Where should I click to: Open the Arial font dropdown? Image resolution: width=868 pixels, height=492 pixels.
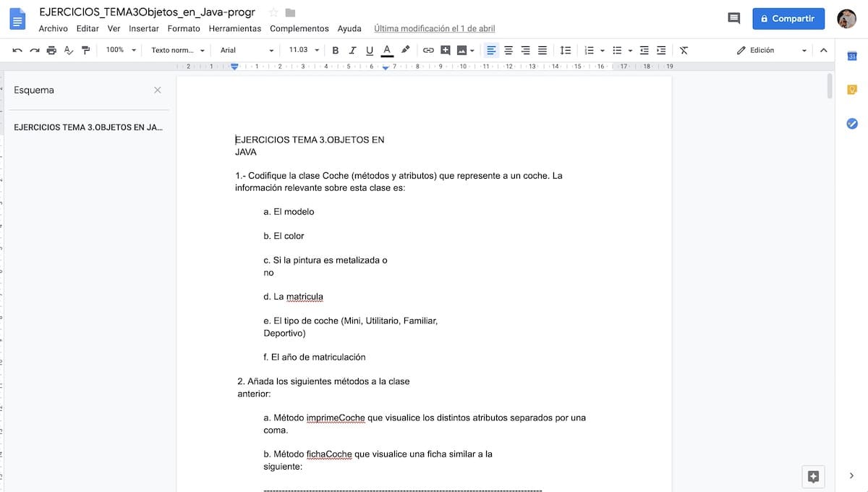coord(247,50)
